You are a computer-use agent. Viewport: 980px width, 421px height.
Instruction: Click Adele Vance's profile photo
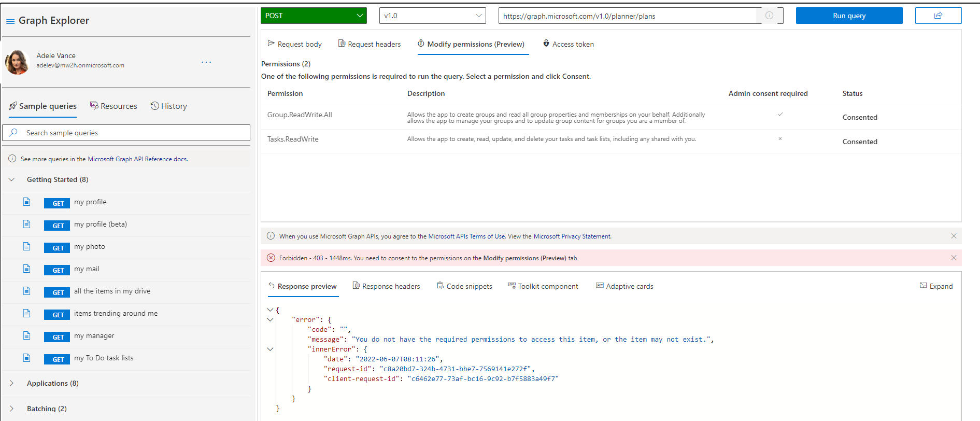coord(17,62)
